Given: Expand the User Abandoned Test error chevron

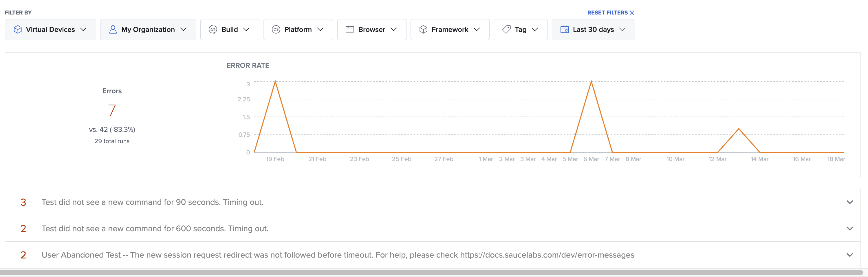Looking at the screenshot, I should pos(849,255).
